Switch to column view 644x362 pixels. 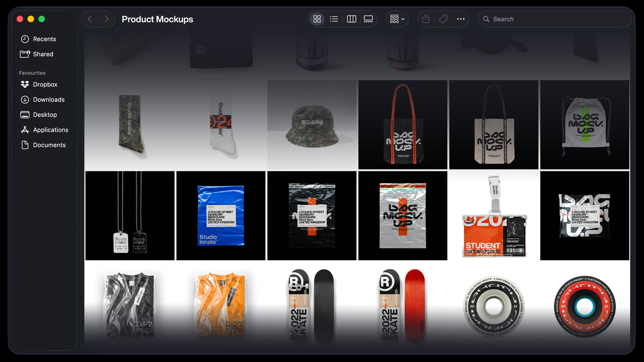coord(351,19)
